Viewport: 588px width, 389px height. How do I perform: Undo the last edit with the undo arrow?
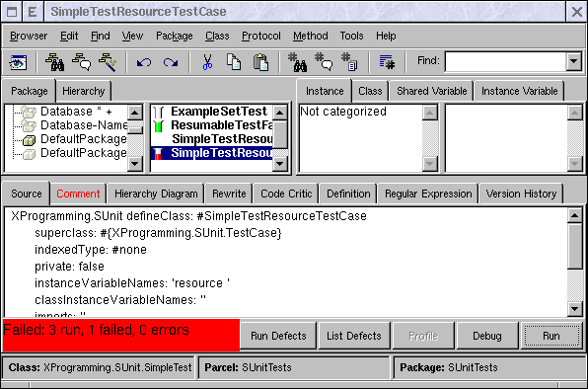(x=144, y=62)
